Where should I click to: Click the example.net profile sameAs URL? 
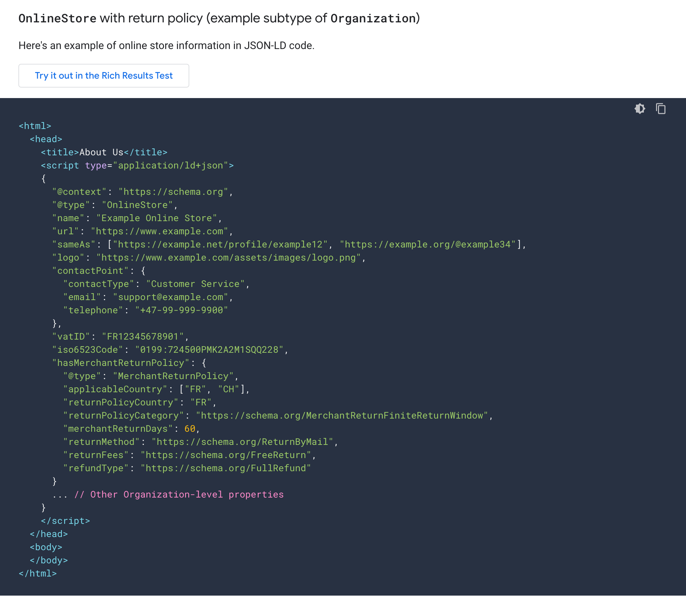coord(220,244)
